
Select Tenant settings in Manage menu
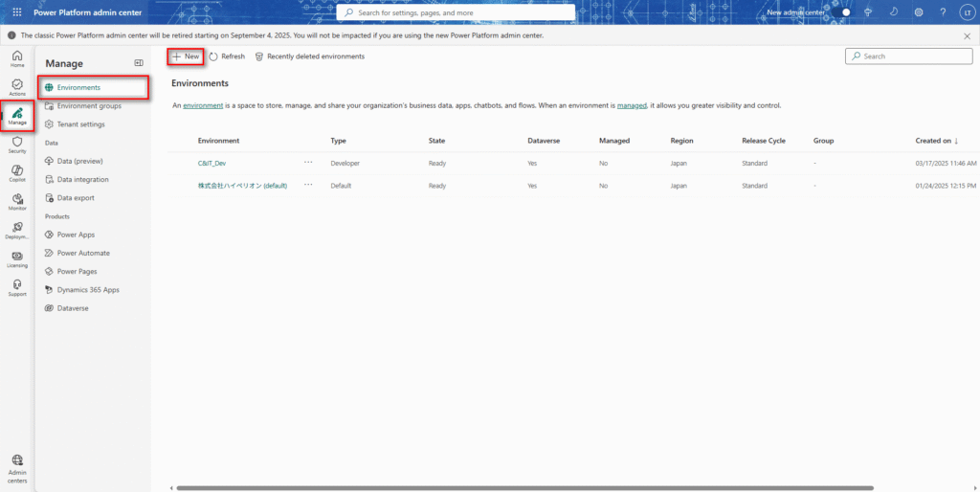pos(80,124)
